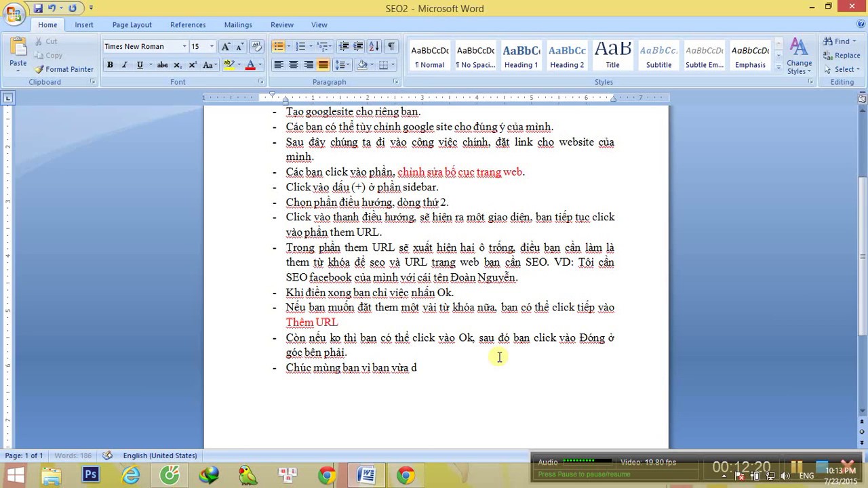Viewport: 868px width, 488px height.
Task: Align text right
Action: pos(309,65)
